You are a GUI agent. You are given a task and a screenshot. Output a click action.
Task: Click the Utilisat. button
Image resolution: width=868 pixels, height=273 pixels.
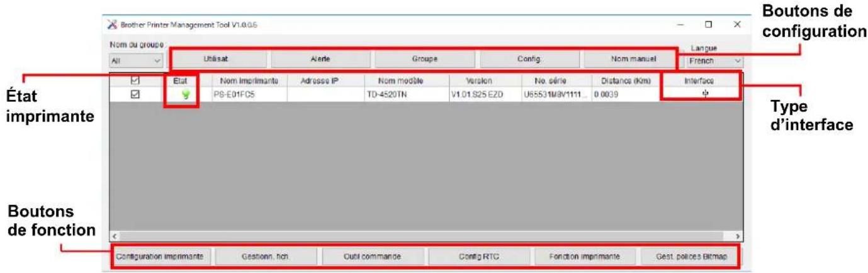218,59
